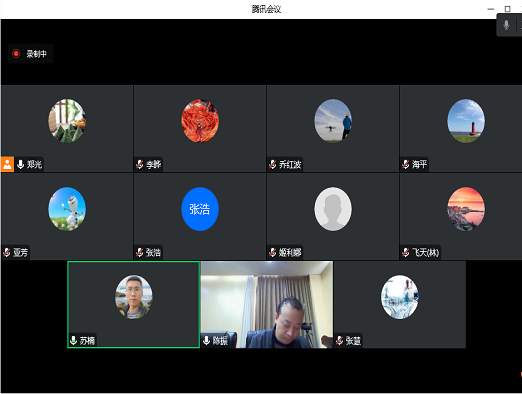Open 苏楠's profile photo avatar

pos(134,297)
